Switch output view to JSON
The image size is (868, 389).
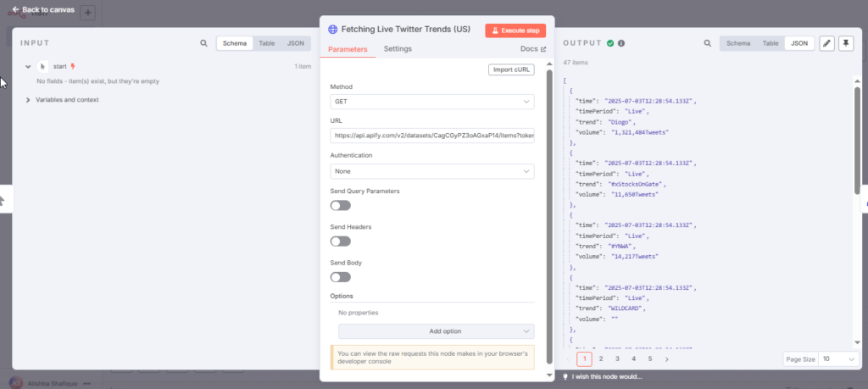coord(799,43)
